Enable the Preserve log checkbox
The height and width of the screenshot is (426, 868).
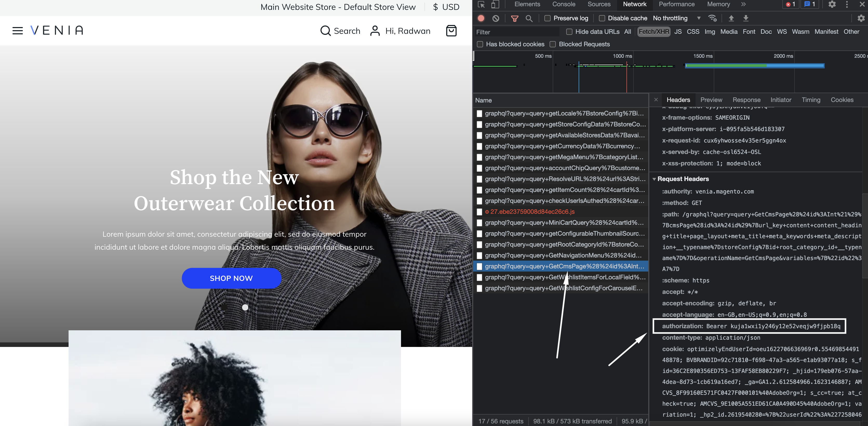[x=547, y=18]
